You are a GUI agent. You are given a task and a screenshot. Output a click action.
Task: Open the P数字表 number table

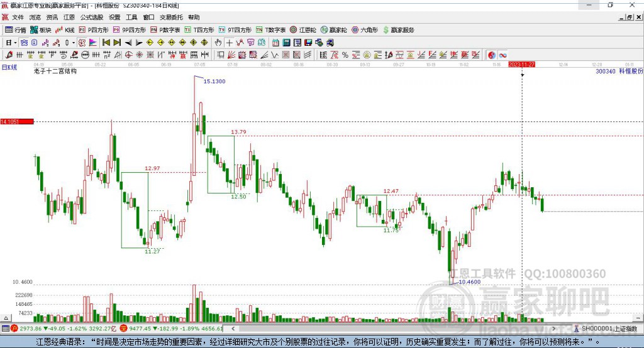[x=165, y=30]
